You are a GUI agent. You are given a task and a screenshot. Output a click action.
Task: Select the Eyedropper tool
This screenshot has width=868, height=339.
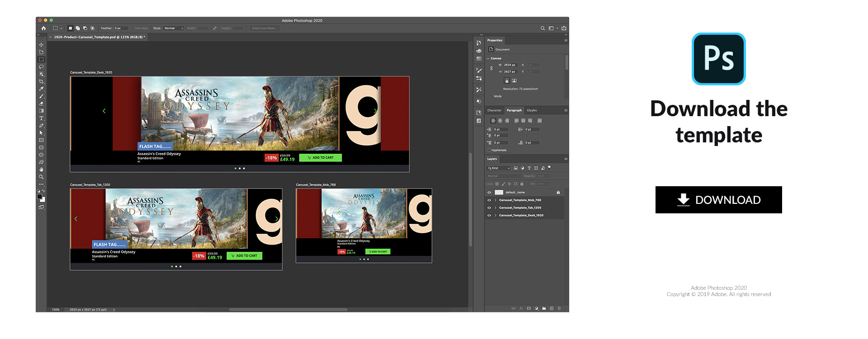pos(41,89)
